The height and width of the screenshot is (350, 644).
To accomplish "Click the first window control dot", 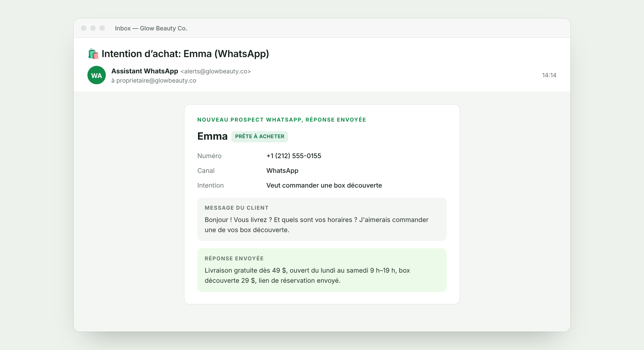I will tap(84, 28).
